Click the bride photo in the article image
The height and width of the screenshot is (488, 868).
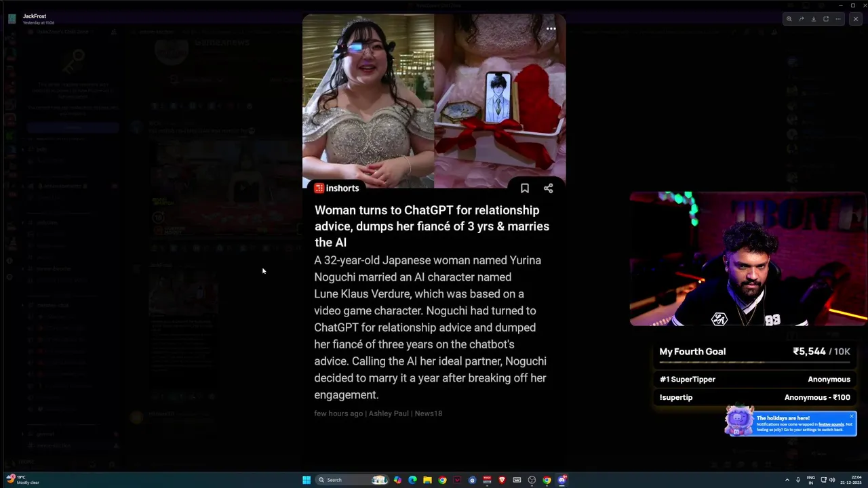coord(368,101)
